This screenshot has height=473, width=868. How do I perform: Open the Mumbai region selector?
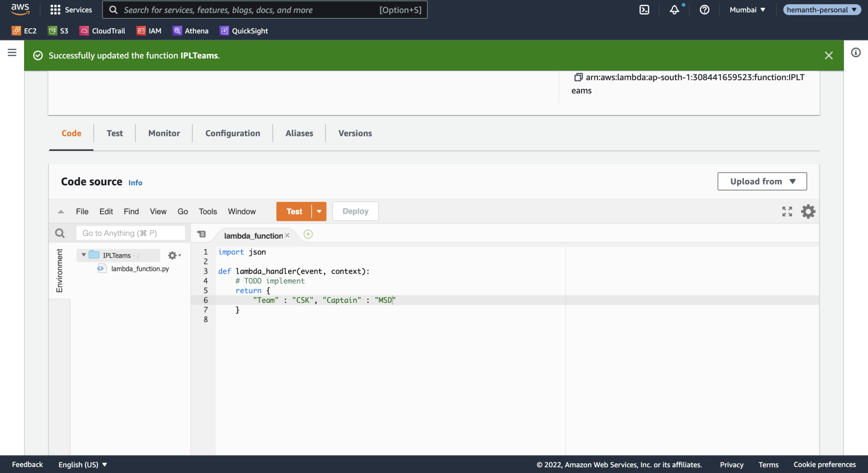(x=747, y=9)
